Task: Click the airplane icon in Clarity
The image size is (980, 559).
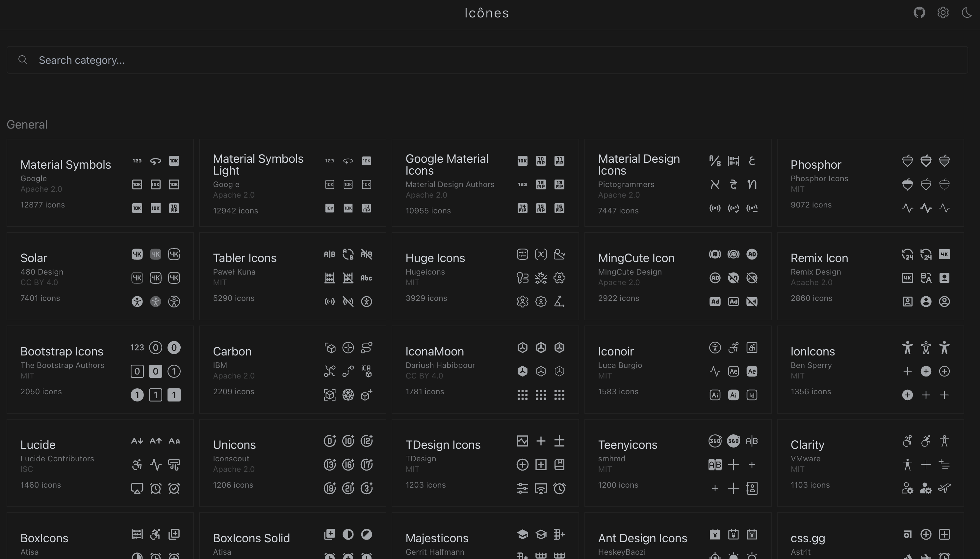Action: click(x=944, y=488)
